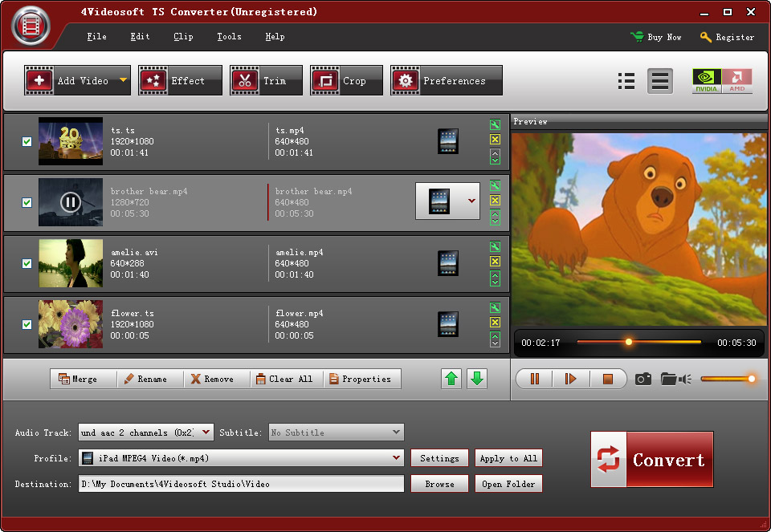Expand the iPad MPEG4 Video profile dropdown
Image resolution: width=771 pixels, height=532 pixels.
point(395,458)
